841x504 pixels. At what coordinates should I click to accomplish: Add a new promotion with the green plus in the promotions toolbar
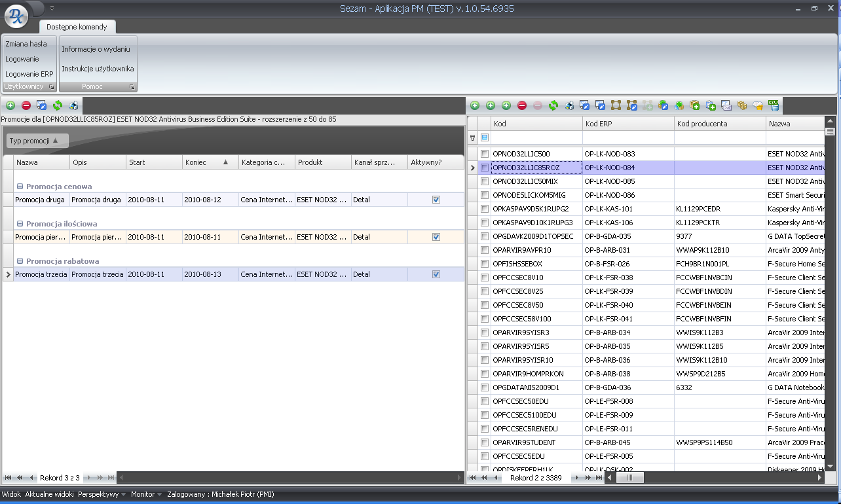click(10, 105)
